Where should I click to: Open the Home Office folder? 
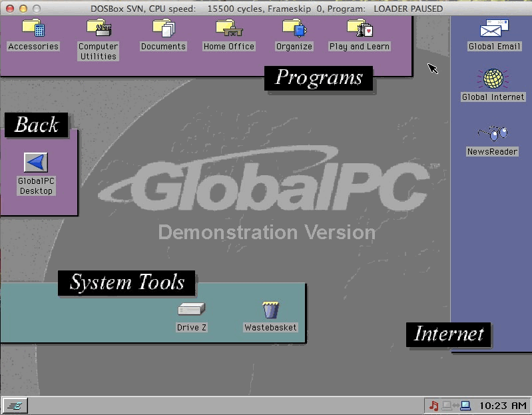point(228,29)
